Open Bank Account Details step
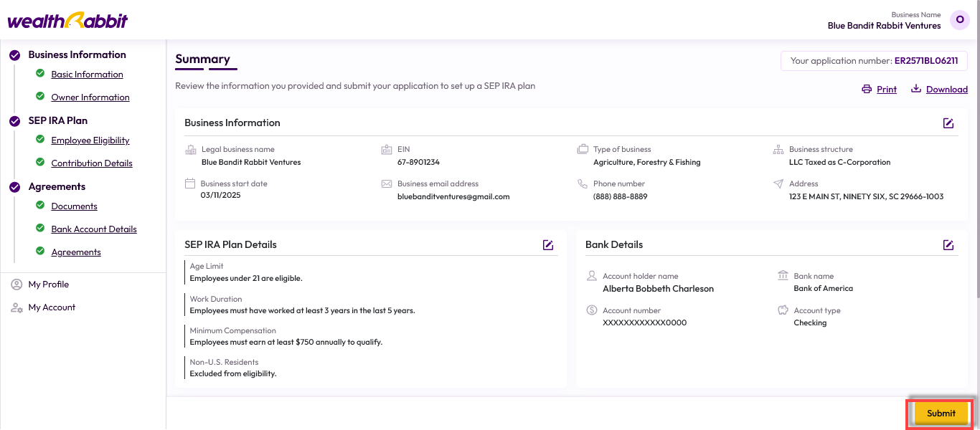Viewport: 980px width, 430px height. (x=94, y=229)
